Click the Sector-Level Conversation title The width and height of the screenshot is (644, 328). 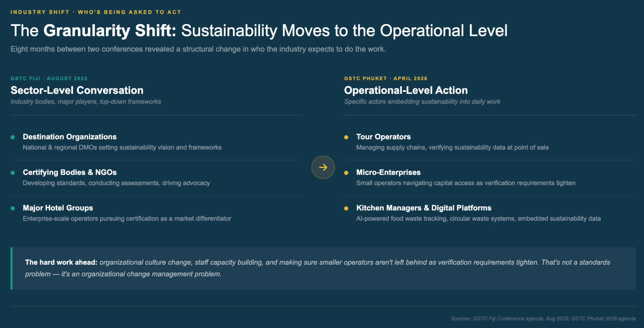click(77, 90)
